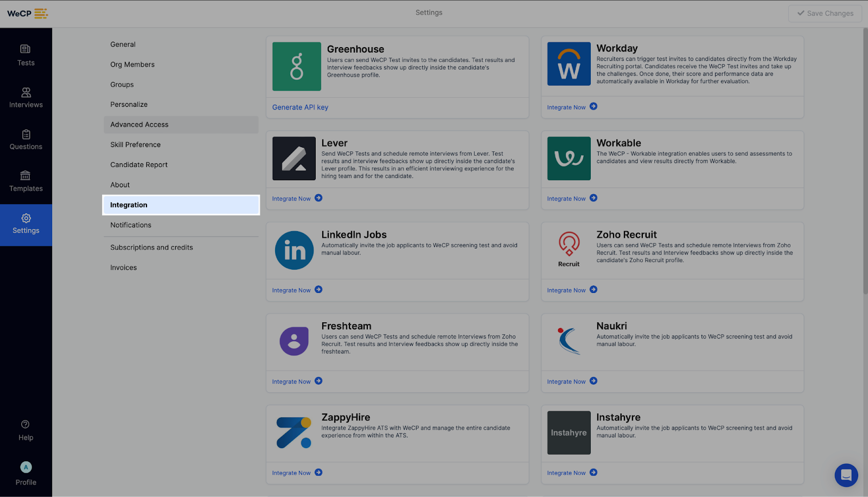868x497 pixels.
Task: Click the WeCP logo
Action: pyautogui.click(x=27, y=13)
